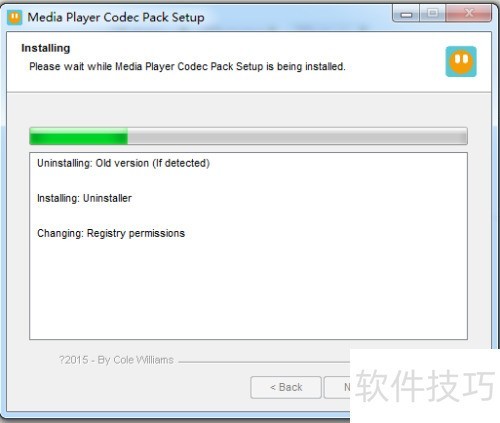Select the "Uninstalling: Old version (If detected)" log line
Viewport: 500px width, 423px height.
(123, 163)
